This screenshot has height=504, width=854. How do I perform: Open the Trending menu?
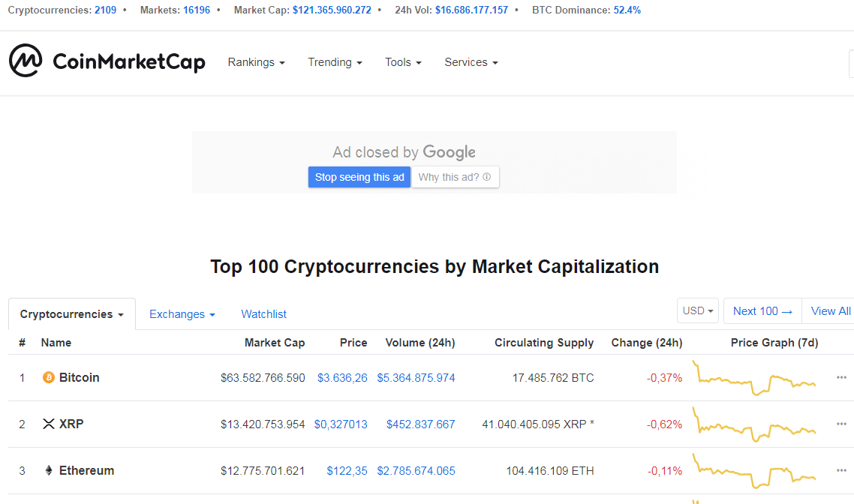tap(335, 62)
